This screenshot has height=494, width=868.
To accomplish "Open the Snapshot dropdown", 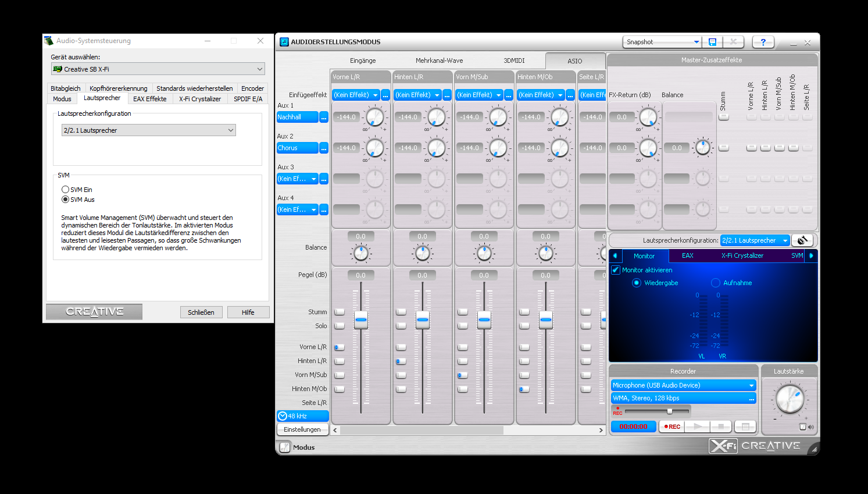I will coord(662,42).
